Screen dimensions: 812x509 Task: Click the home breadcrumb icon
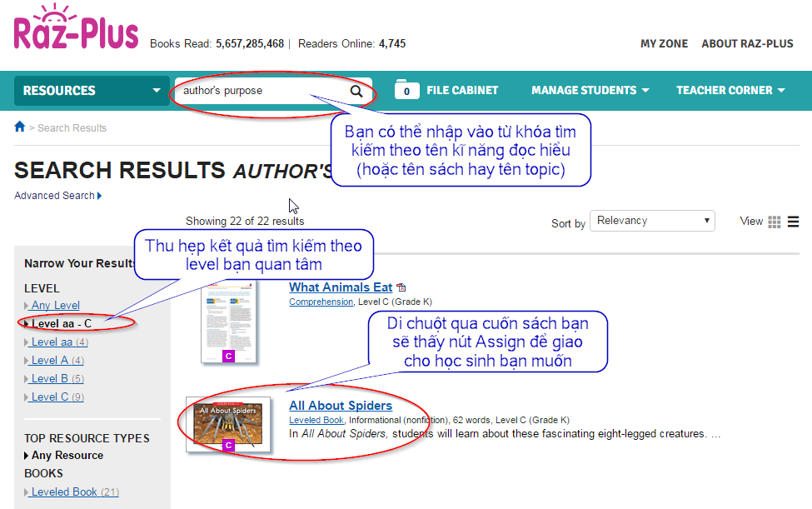click(20, 127)
